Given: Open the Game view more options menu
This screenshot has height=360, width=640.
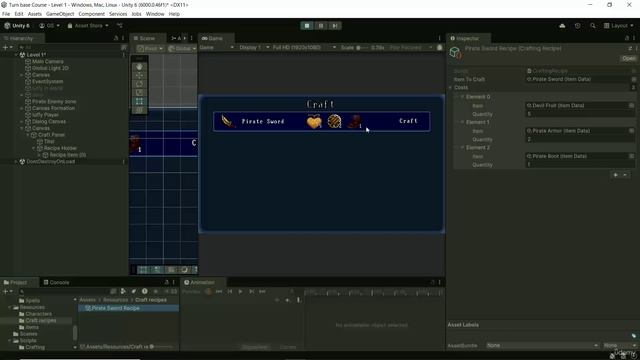Looking at the screenshot, I should [x=440, y=38].
